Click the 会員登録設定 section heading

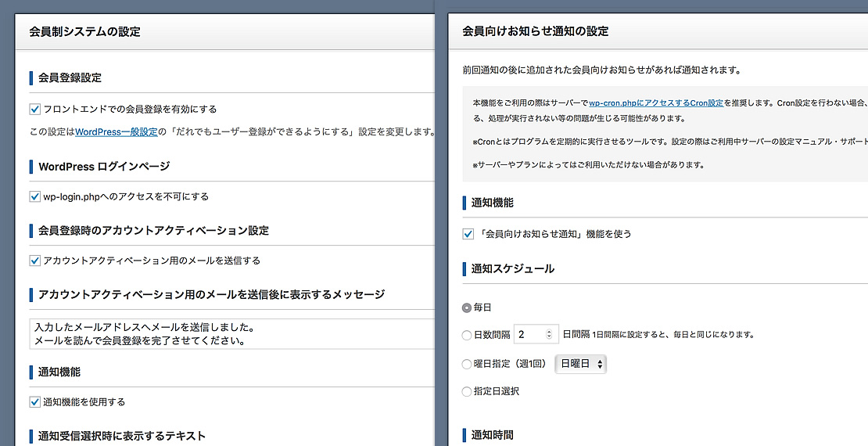(70, 78)
